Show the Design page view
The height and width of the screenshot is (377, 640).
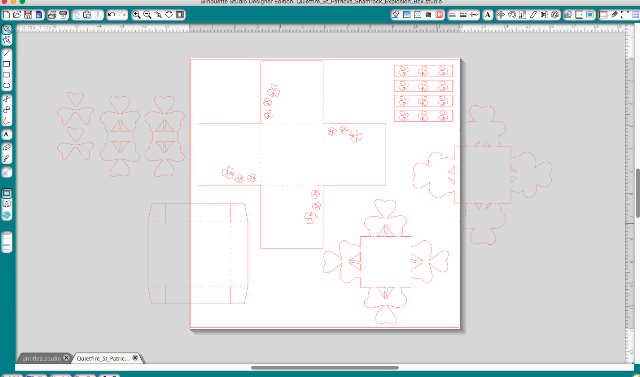tap(7, 193)
